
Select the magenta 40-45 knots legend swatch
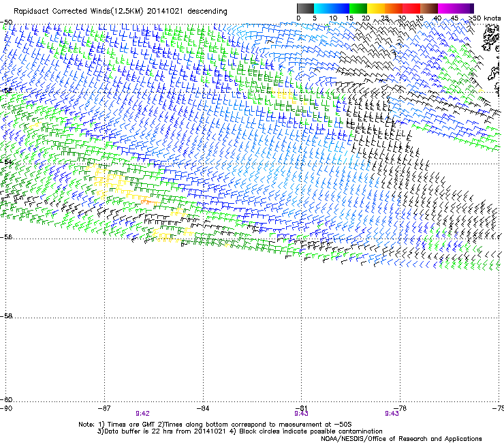447,8
